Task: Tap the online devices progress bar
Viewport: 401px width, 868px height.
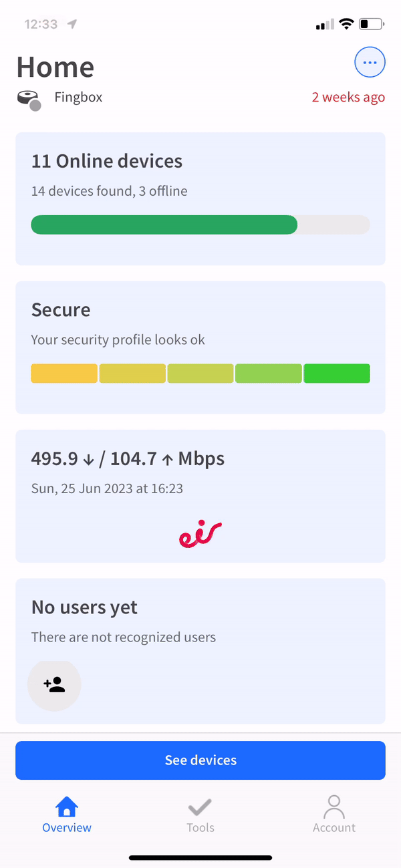Action: pyautogui.click(x=200, y=225)
